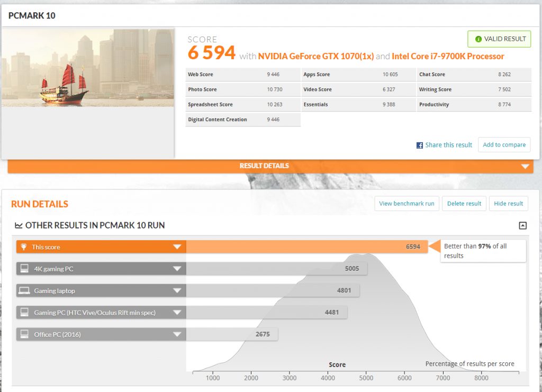This screenshot has width=542, height=392.
Task: Click the monitor icon beside Gaming PC (HTC Vive/Oculus Rift min spec)
Action: pos(24,312)
